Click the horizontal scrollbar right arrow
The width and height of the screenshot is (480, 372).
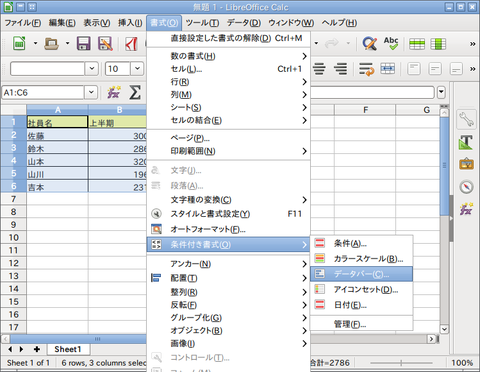(431, 339)
